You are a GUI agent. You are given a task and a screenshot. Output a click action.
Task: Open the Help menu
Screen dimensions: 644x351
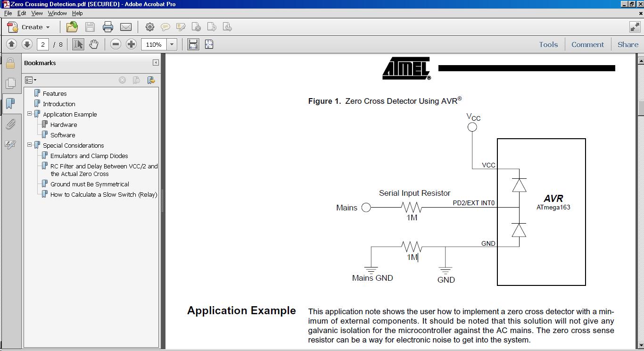(77, 13)
